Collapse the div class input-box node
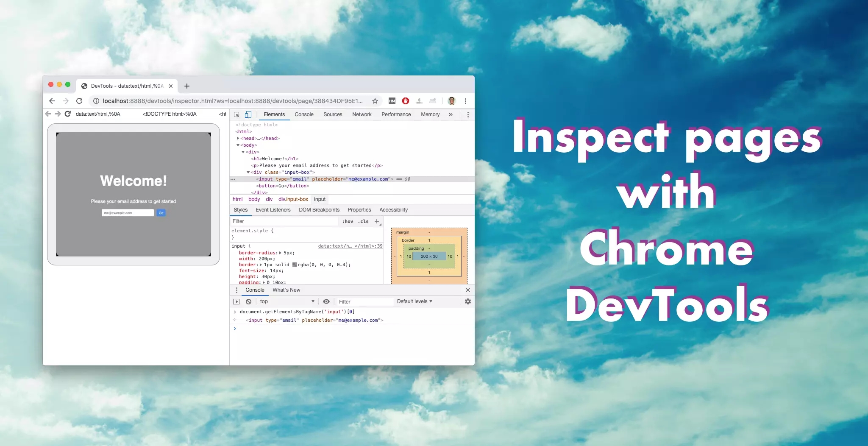 [248, 172]
